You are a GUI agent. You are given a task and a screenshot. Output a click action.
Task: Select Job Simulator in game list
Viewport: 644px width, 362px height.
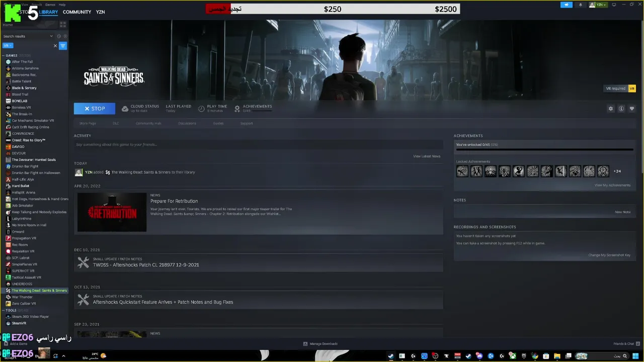pyautogui.click(x=22, y=206)
